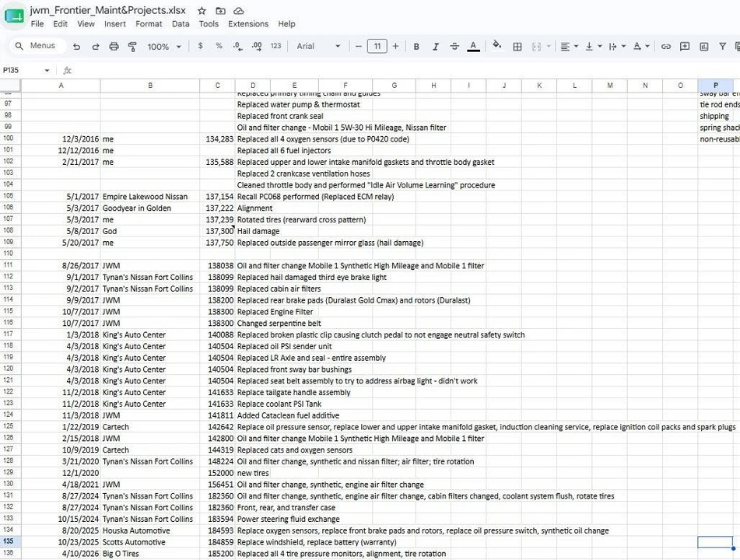Toggle bold formatting
Viewport: 740px width, 560px height.
click(416, 46)
